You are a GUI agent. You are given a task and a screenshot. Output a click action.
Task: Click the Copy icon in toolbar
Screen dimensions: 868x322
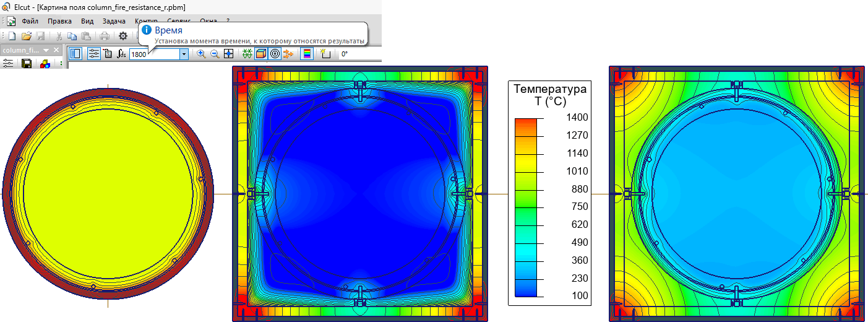coord(72,37)
